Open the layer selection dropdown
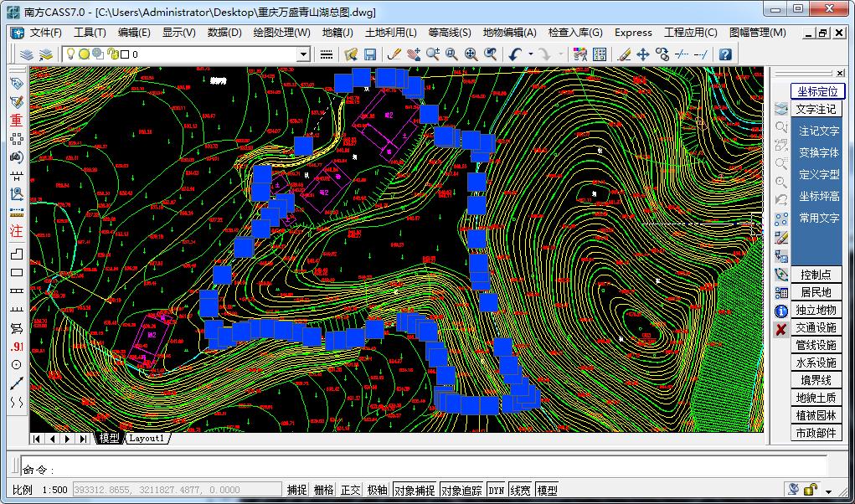 (x=304, y=54)
